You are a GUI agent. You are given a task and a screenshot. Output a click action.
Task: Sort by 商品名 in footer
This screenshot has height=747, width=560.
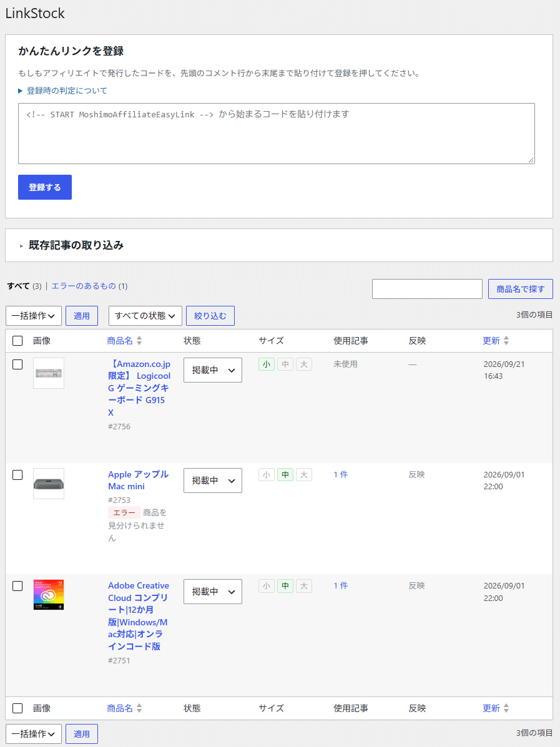tap(124, 708)
